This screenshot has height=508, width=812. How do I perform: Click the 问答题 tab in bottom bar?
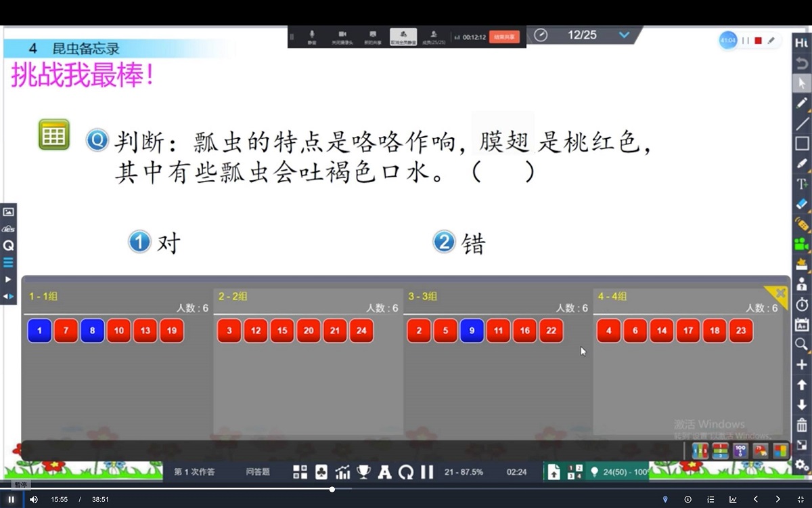tap(258, 472)
